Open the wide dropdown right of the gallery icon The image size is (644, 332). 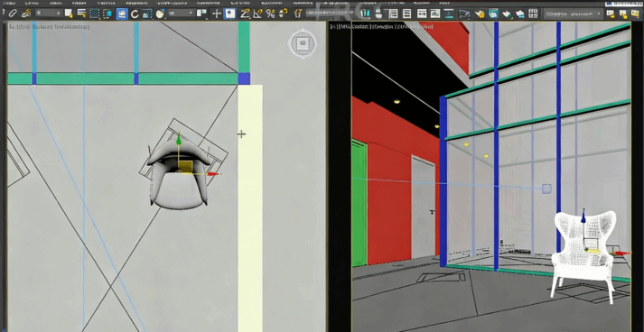click(x=573, y=14)
